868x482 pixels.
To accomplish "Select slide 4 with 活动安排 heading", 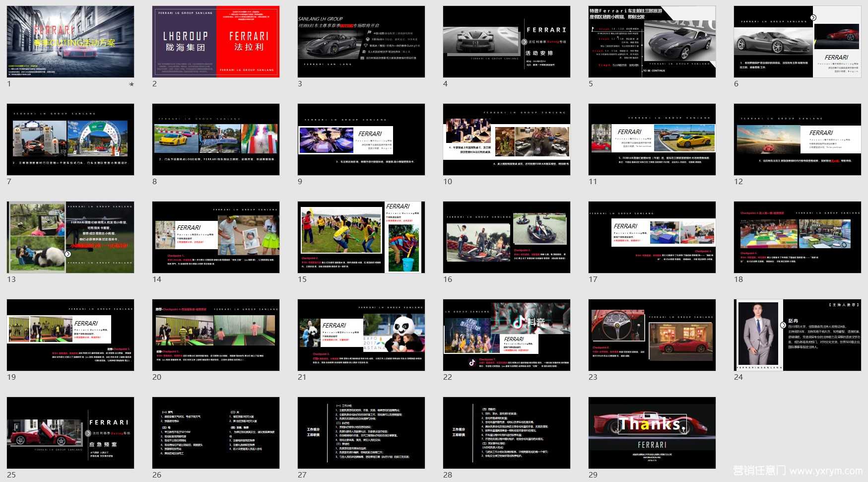I will point(507,42).
